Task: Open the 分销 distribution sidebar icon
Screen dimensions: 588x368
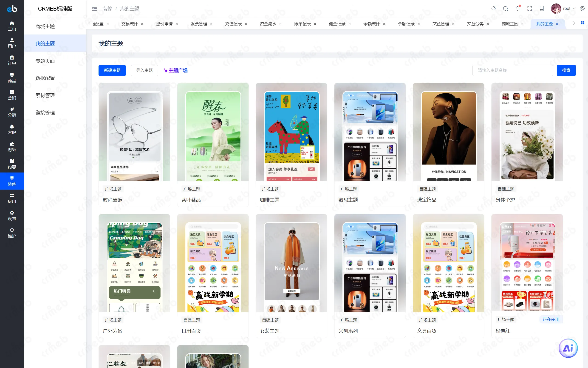Action: click(12, 112)
